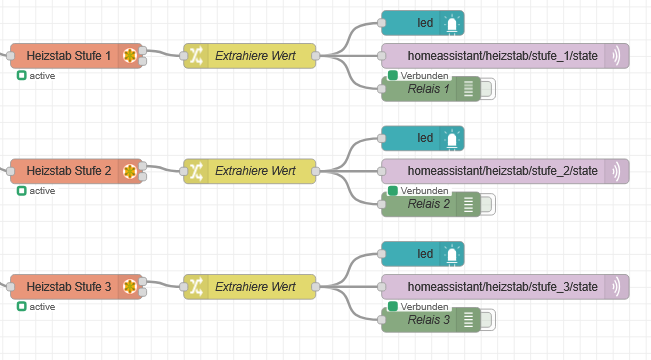651x360 pixels.
Task: Select the Relais 3 node
Action: click(431, 320)
